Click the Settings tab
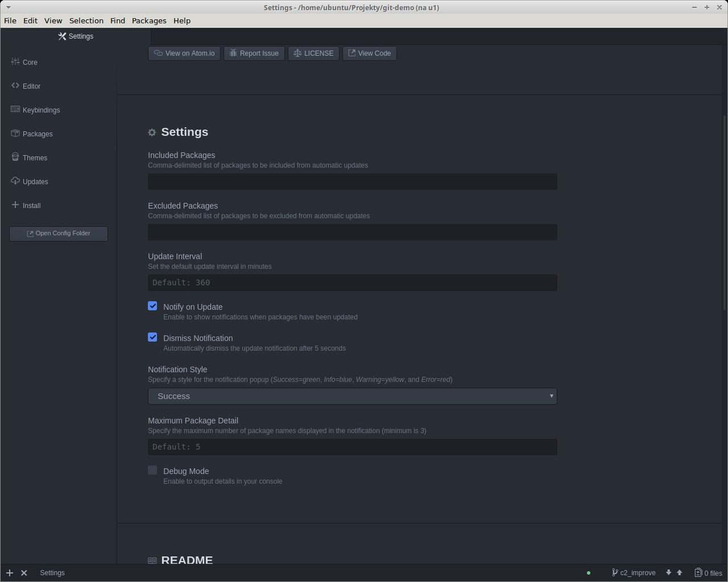The height and width of the screenshot is (582, 728). 76,36
